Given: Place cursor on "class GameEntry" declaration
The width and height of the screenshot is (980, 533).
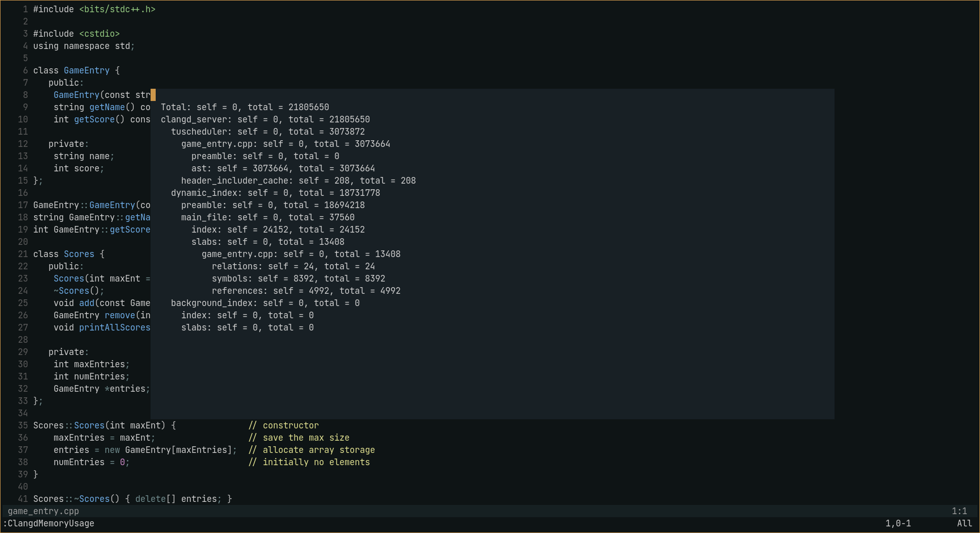Looking at the screenshot, I should click(71, 70).
